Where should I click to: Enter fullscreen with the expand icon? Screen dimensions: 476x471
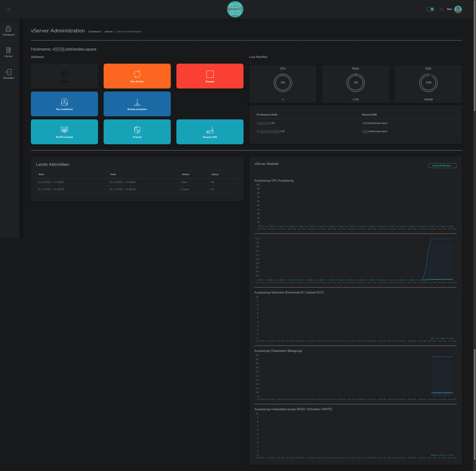tap(441, 9)
